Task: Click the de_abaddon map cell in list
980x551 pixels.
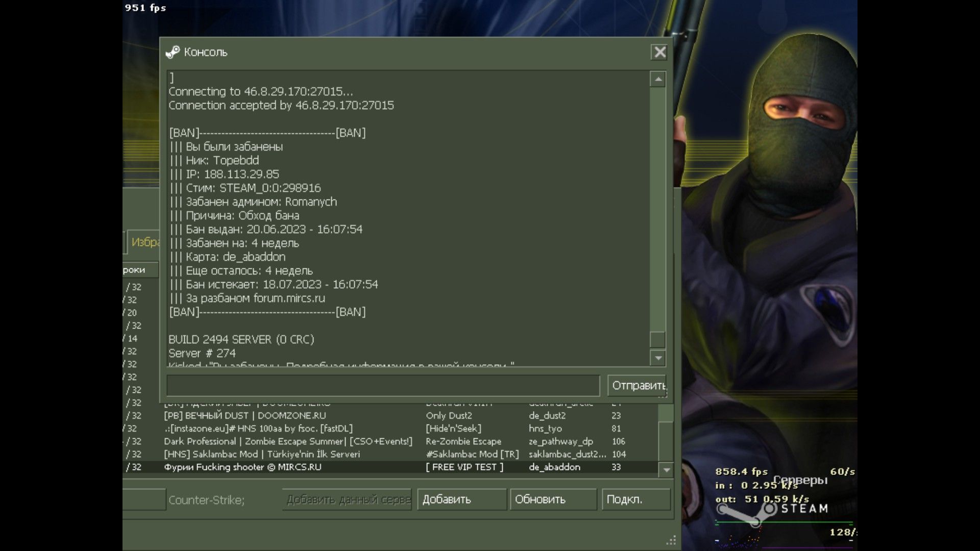Action: click(554, 467)
